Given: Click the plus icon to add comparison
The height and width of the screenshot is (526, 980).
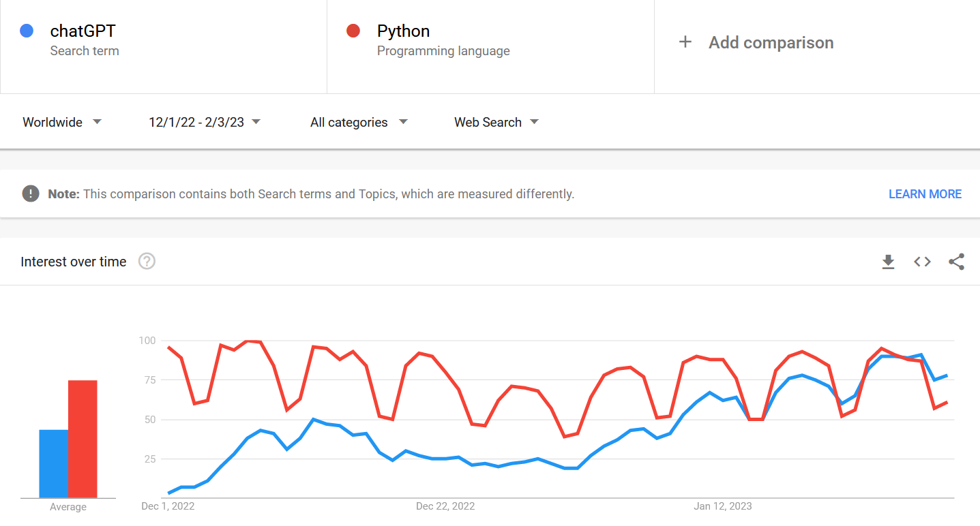Looking at the screenshot, I should pos(685,42).
